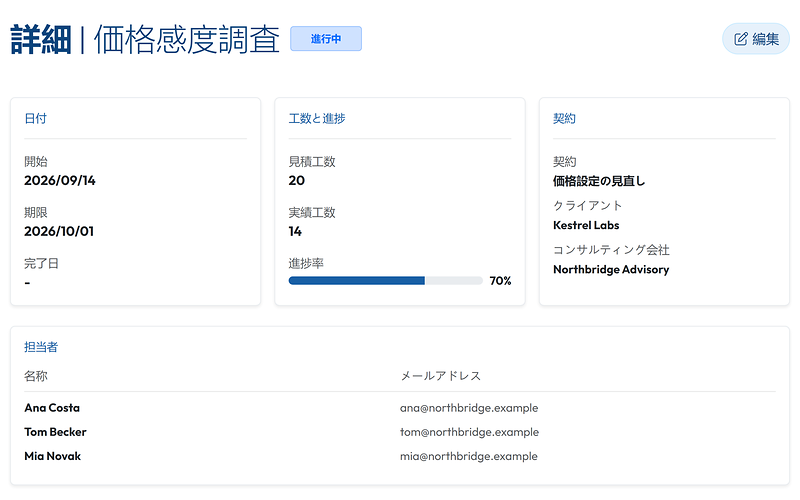The image size is (800, 500).
Task: Click contract name 価格設定の見直し
Action: (599, 181)
